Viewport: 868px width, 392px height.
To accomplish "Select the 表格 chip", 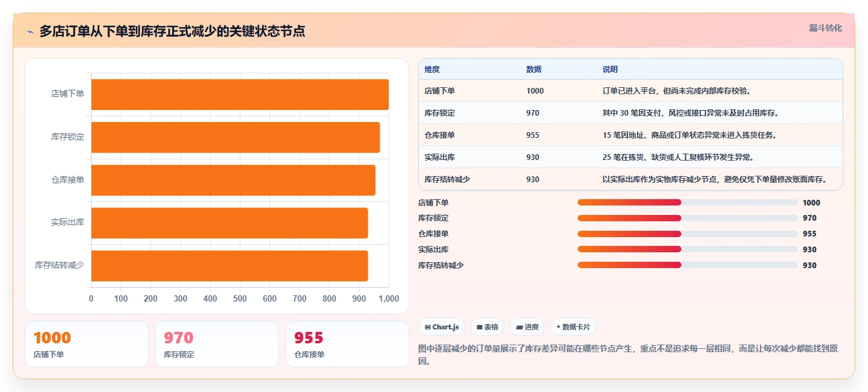I will point(487,327).
